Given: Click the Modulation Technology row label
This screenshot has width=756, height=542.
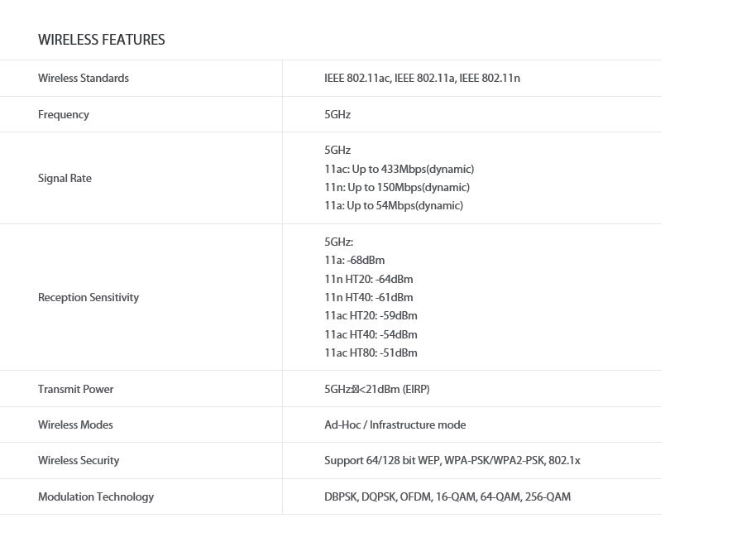Looking at the screenshot, I should [x=96, y=497].
